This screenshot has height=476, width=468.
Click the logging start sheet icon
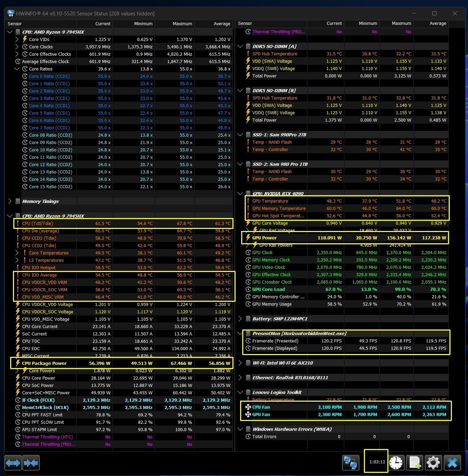[x=414, y=463]
